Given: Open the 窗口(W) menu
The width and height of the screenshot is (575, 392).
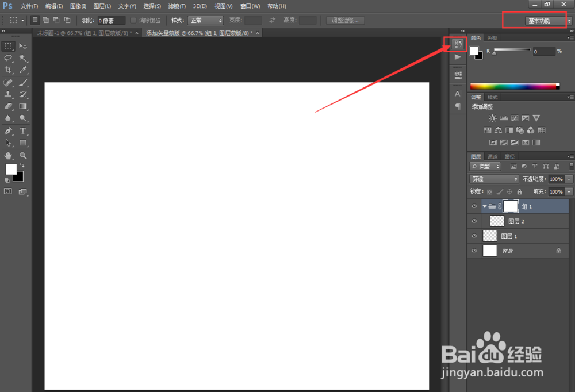Looking at the screenshot, I should [250, 6].
